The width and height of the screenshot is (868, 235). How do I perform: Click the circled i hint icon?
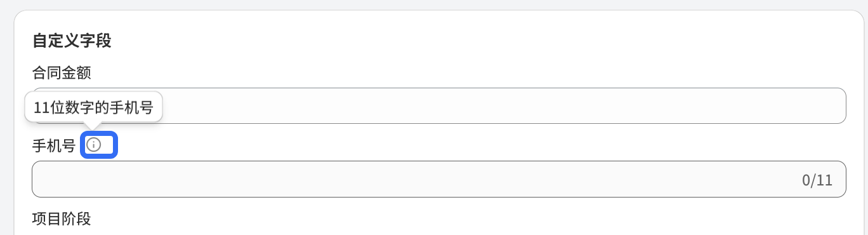(94, 145)
